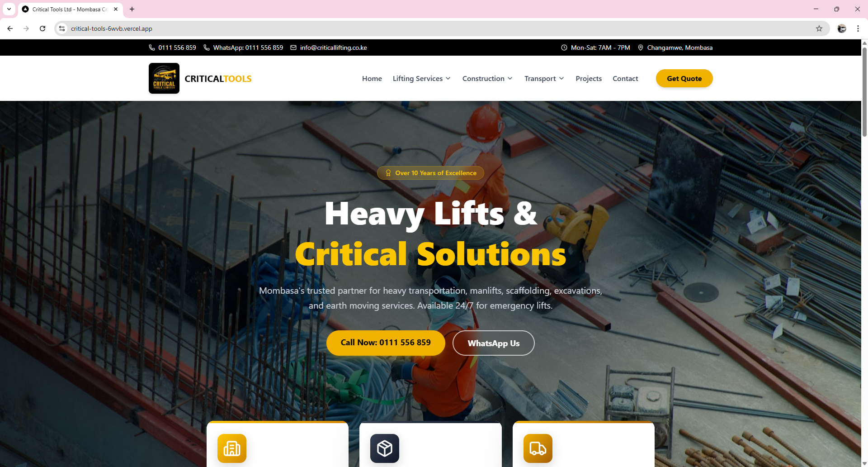The image size is (868, 467).
Task: Select the WhatsApp handset icon in top bar
Action: point(207,48)
